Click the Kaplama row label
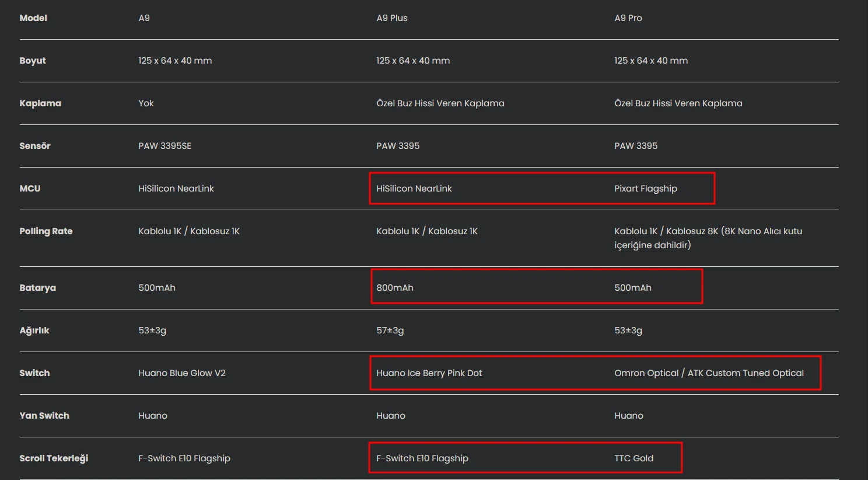Image resolution: width=868 pixels, height=480 pixels. click(x=40, y=103)
